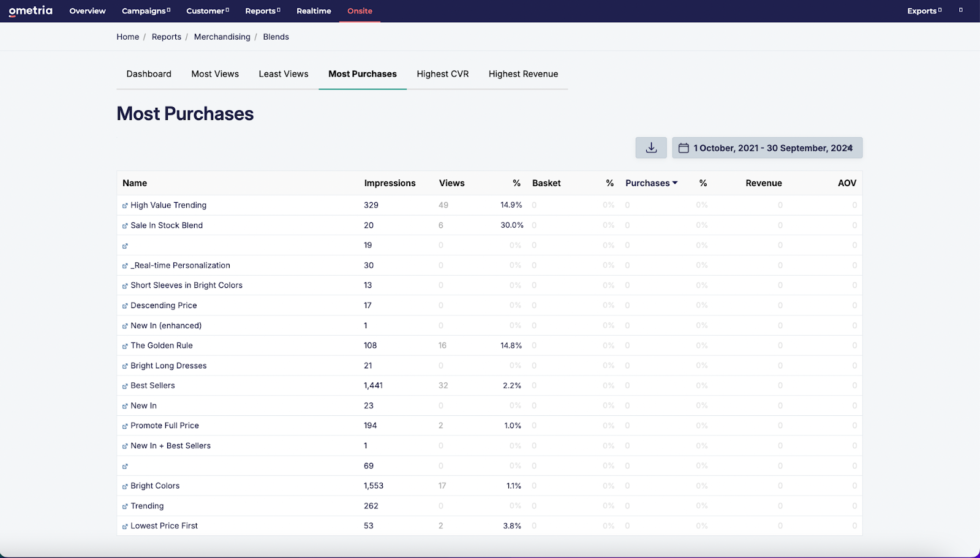Open the calendar icon in the date selector

[684, 148]
